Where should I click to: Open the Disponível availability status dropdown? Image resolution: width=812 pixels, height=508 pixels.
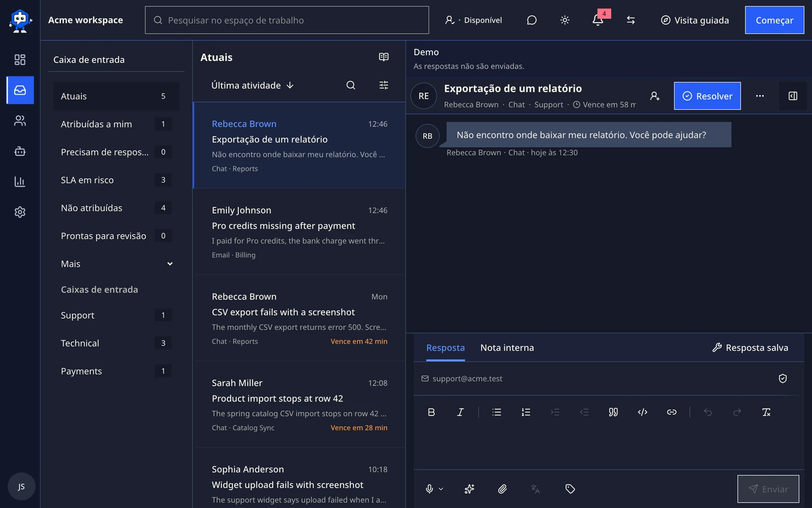pyautogui.click(x=474, y=20)
